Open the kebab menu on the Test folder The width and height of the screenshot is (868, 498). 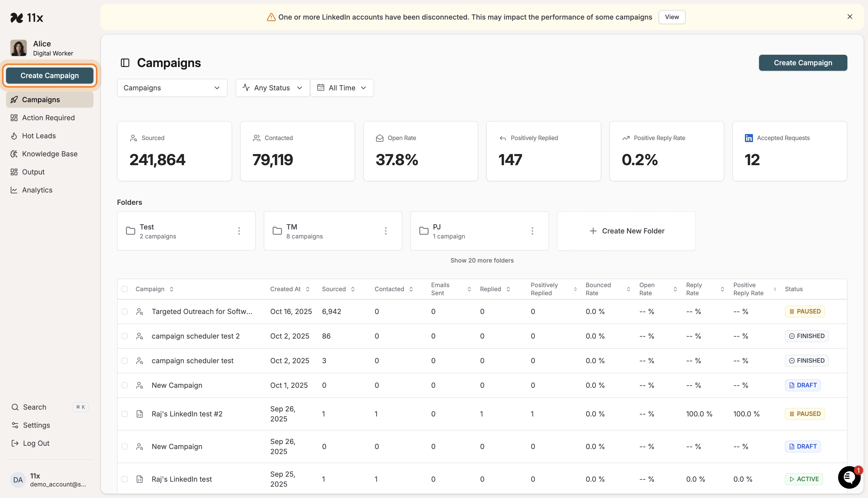point(239,230)
